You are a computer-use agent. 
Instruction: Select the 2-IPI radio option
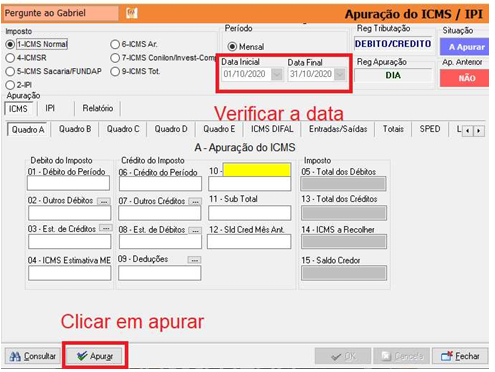pyautogui.click(x=10, y=85)
